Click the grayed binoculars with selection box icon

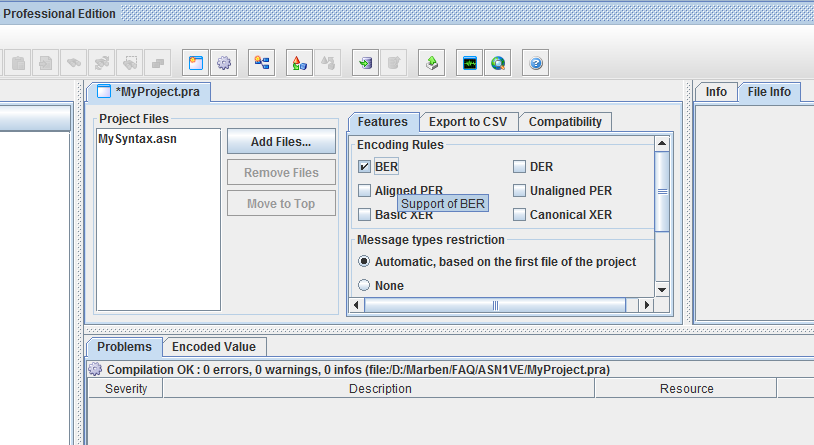(130, 63)
